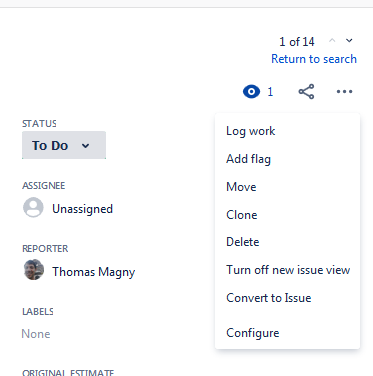Open the To Do status dropdown
Viewport: 373px width, 376px height.
(64, 145)
